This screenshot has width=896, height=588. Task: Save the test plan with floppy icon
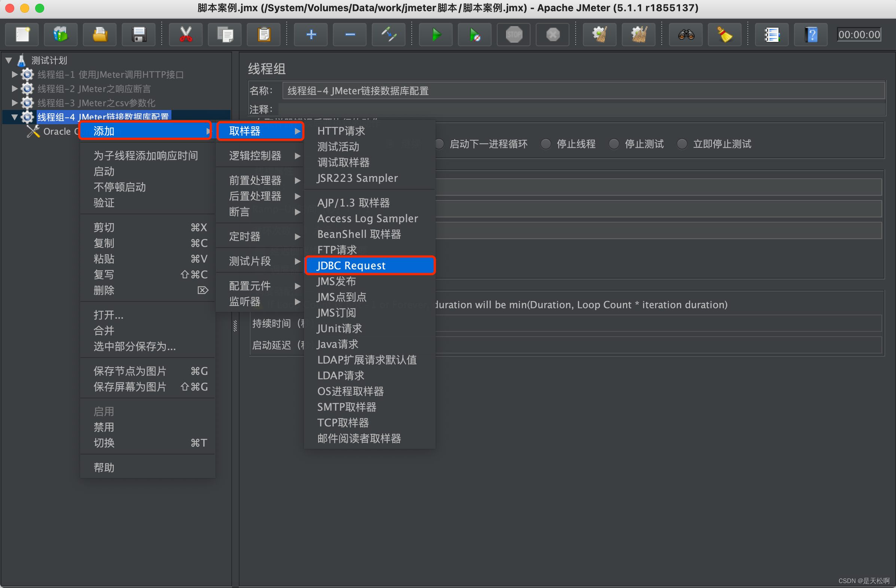(138, 35)
